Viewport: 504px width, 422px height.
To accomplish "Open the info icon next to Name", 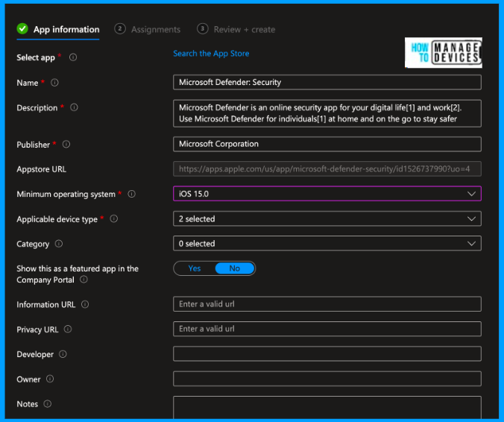I will click(x=54, y=83).
